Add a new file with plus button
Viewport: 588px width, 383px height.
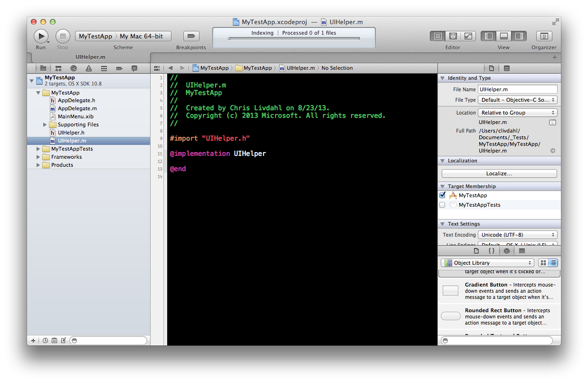click(33, 340)
